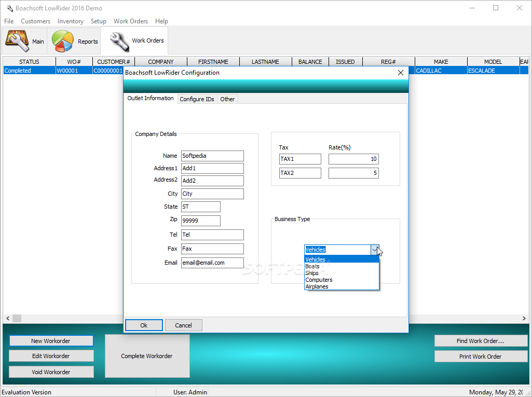
Task: Click the grid scroll right arrow
Action: point(524,318)
